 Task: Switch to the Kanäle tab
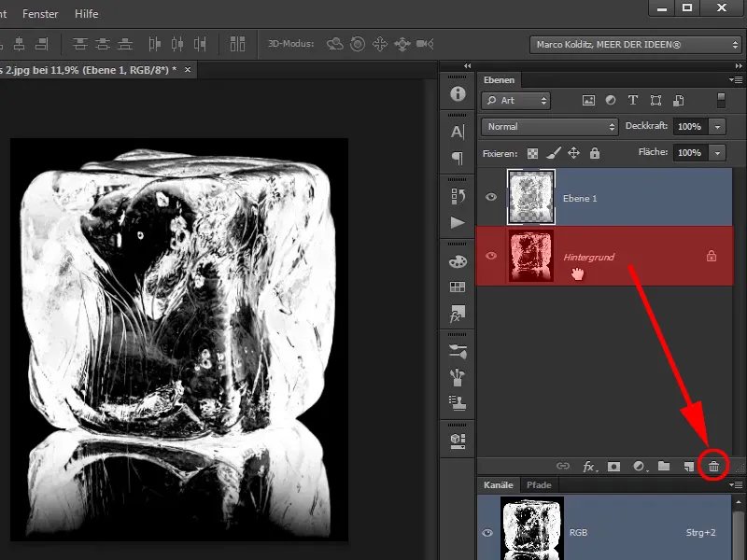[499, 485]
